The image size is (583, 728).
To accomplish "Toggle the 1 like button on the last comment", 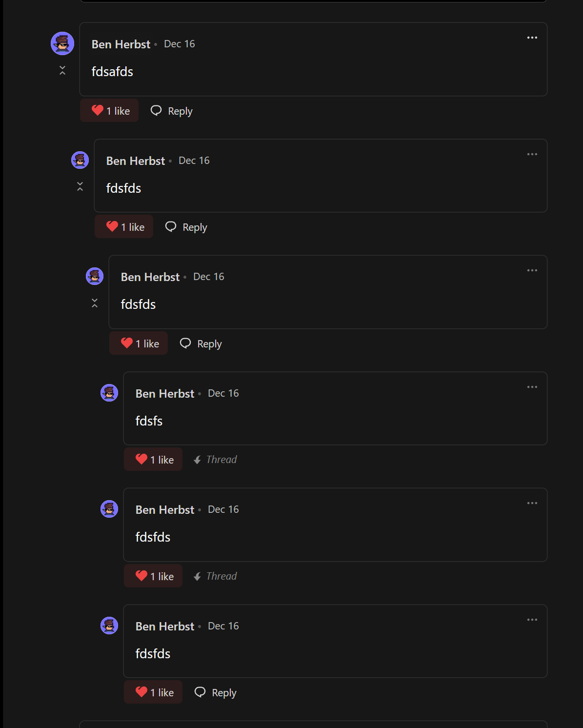I will 153,692.
